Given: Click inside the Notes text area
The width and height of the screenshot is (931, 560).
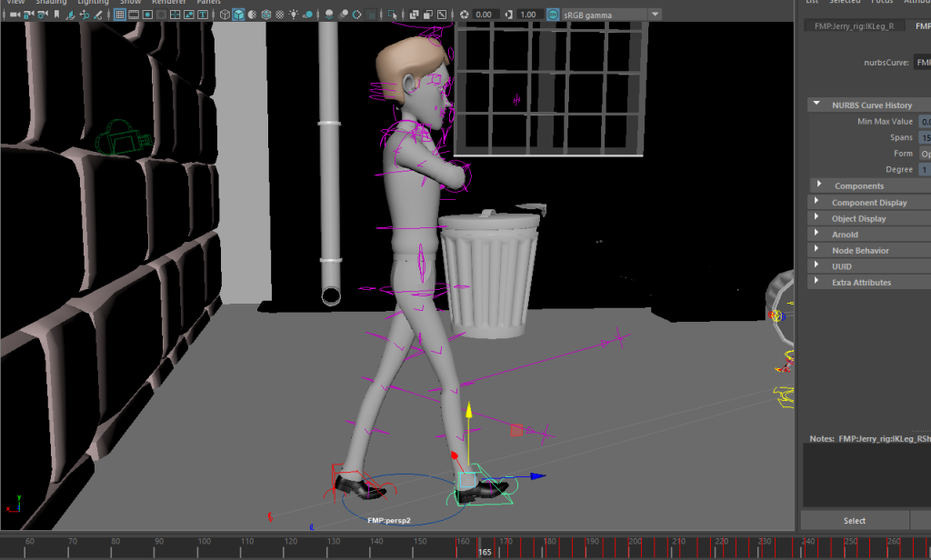Looking at the screenshot, I should (866, 475).
